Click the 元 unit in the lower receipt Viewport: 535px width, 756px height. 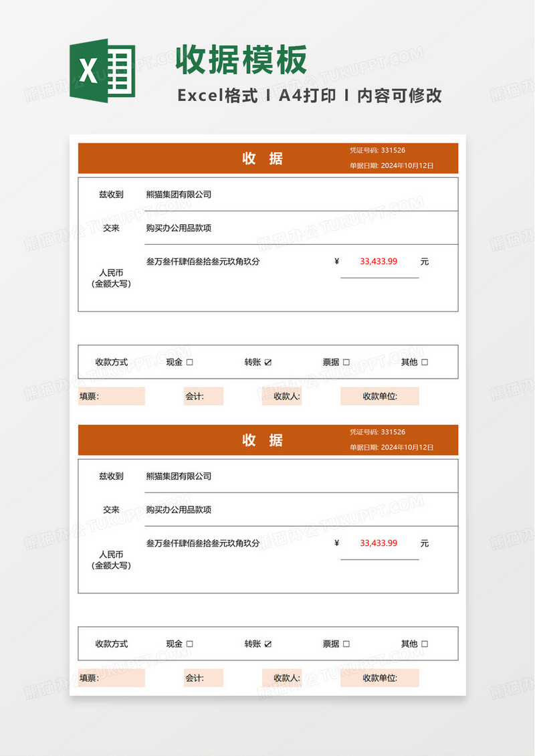424,543
